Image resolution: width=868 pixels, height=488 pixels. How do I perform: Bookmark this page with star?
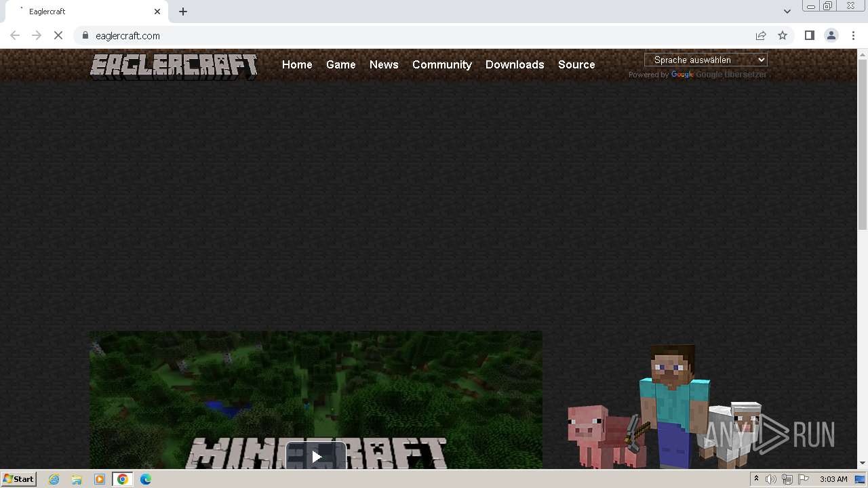click(783, 35)
